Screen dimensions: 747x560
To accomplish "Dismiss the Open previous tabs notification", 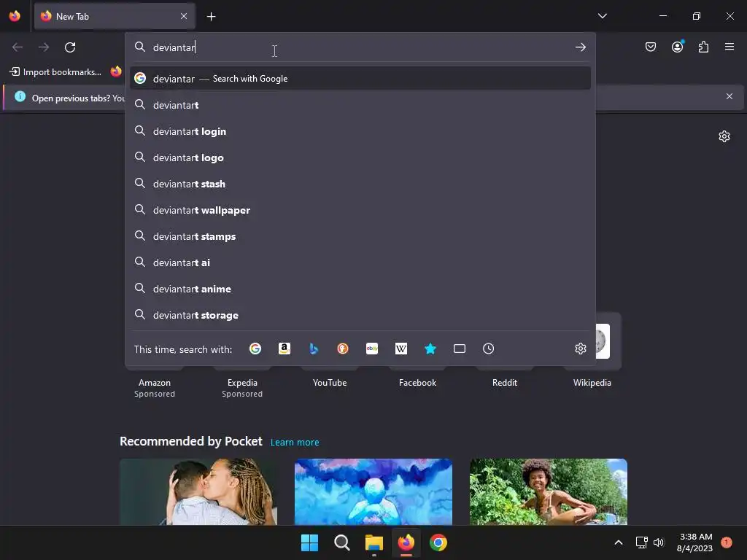I will coord(729,97).
